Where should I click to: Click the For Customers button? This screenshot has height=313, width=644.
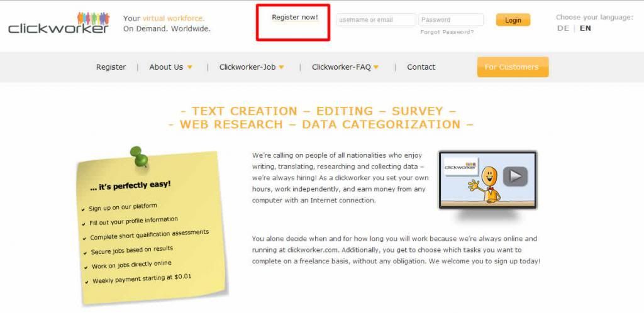point(513,67)
